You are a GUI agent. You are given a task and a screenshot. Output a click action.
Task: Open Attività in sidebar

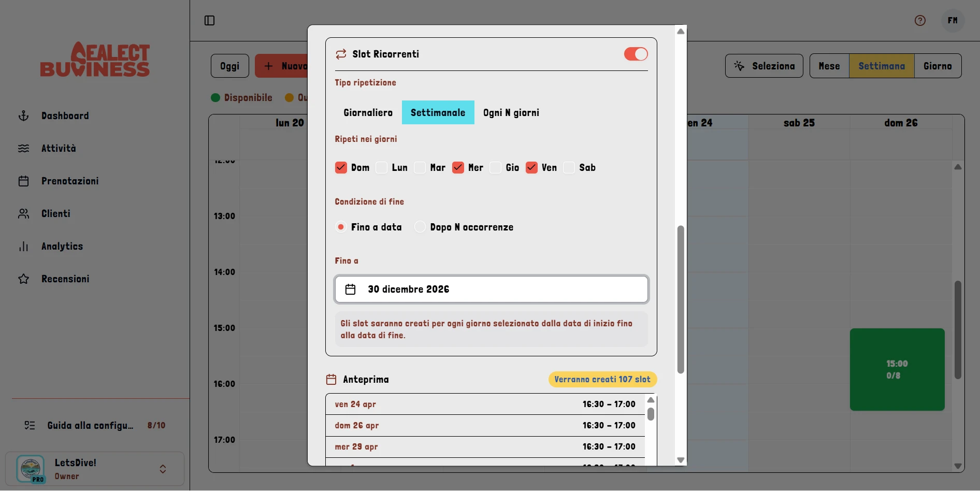coord(59,149)
